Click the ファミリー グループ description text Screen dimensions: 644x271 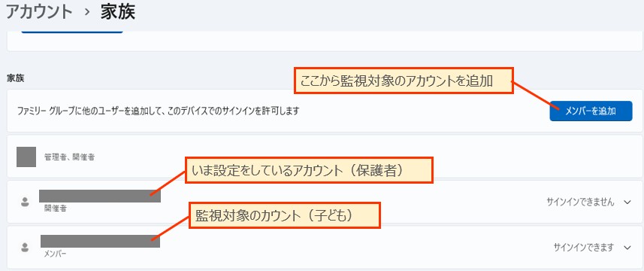pyautogui.click(x=158, y=111)
